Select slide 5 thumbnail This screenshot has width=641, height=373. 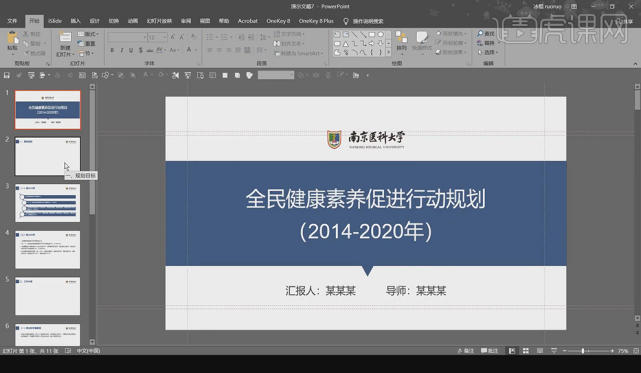click(48, 296)
